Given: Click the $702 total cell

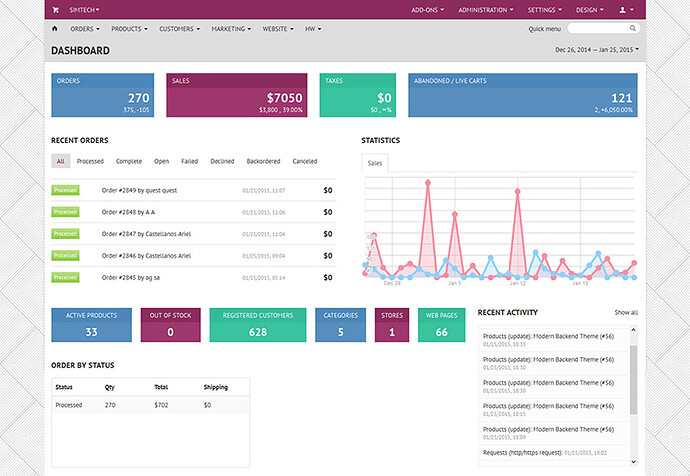Looking at the screenshot, I should tap(161, 405).
